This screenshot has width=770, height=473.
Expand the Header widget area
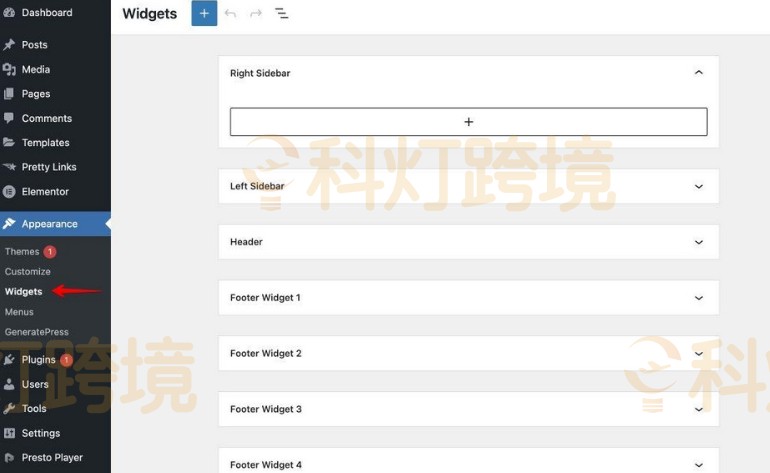click(x=698, y=242)
